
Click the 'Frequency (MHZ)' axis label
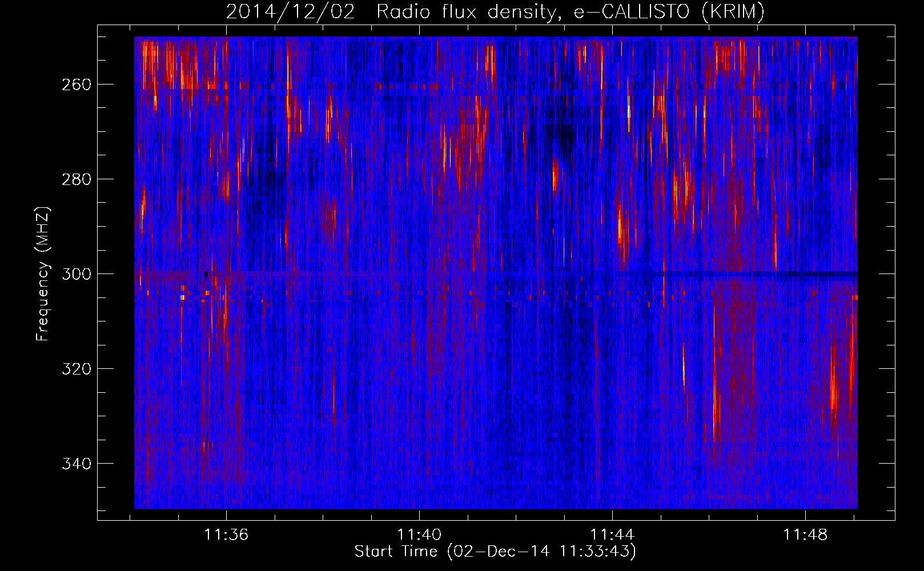pos(43,274)
